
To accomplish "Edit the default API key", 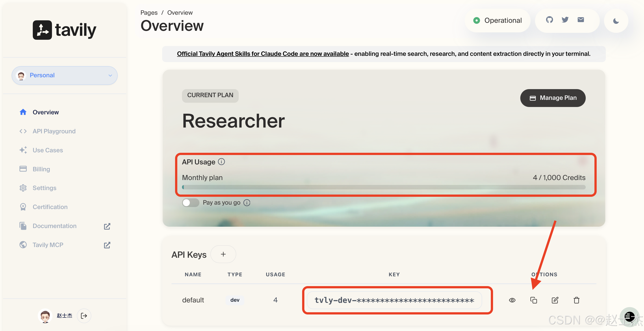I will point(555,300).
